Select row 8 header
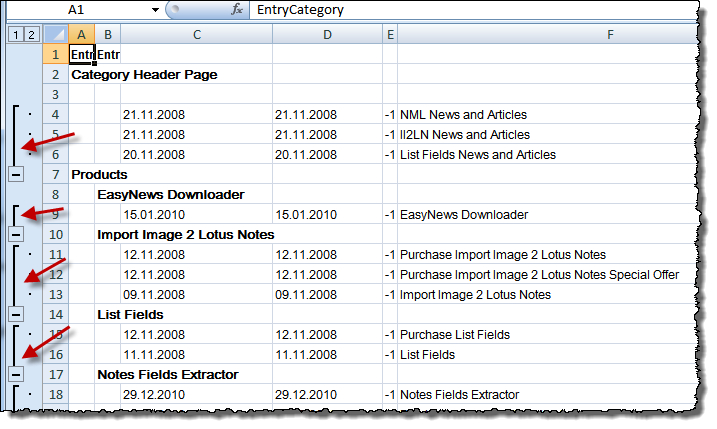Image resolution: width=717 pixels, height=429 pixels. (x=56, y=194)
